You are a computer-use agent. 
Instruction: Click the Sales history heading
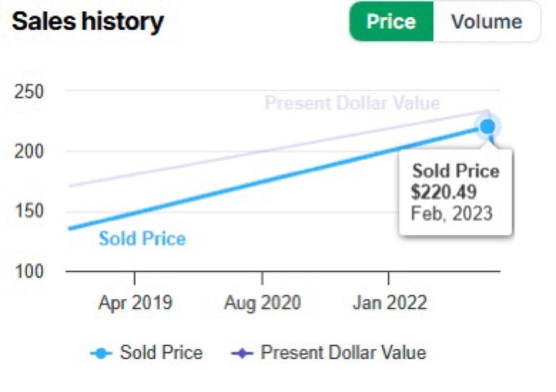coord(88,22)
